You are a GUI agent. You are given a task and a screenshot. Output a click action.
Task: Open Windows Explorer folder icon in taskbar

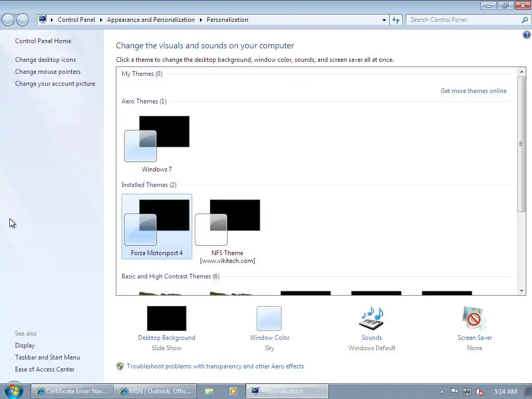[x=209, y=391]
